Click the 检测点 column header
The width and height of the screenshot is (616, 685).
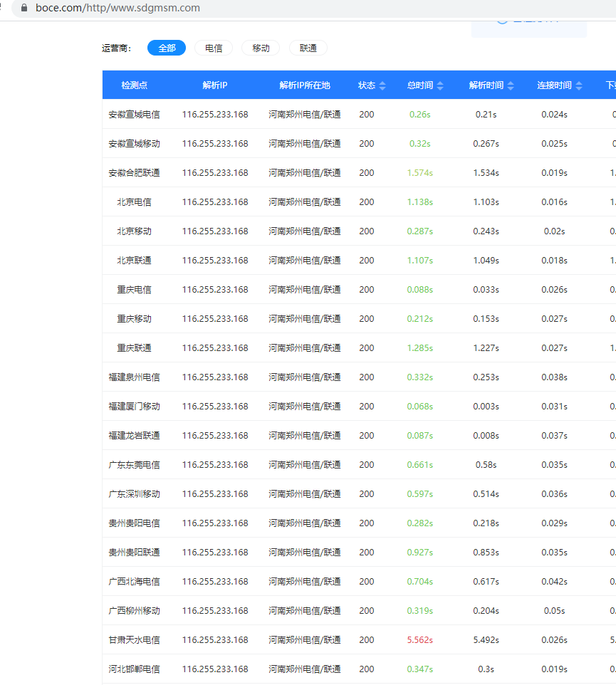pyautogui.click(x=134, y=85)
